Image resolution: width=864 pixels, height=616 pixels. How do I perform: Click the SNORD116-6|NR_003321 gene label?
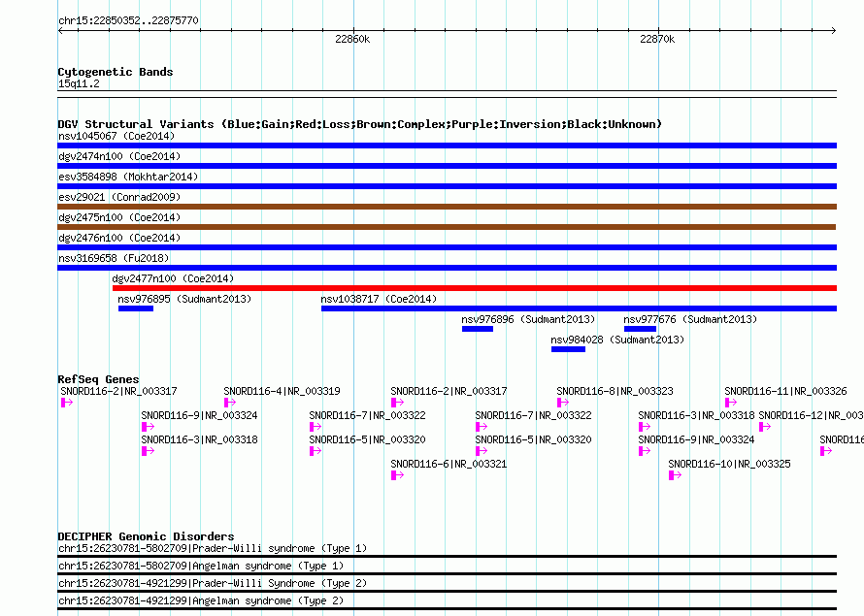click(x=449, y=464)
